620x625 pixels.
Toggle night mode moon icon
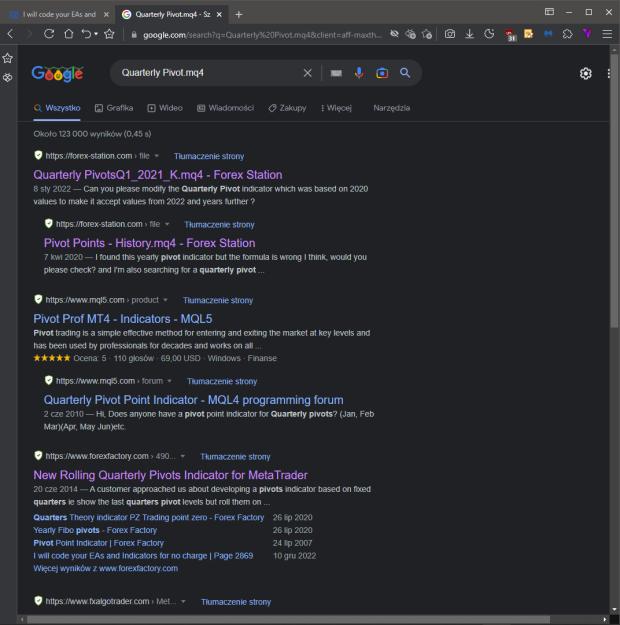[489, 34]
